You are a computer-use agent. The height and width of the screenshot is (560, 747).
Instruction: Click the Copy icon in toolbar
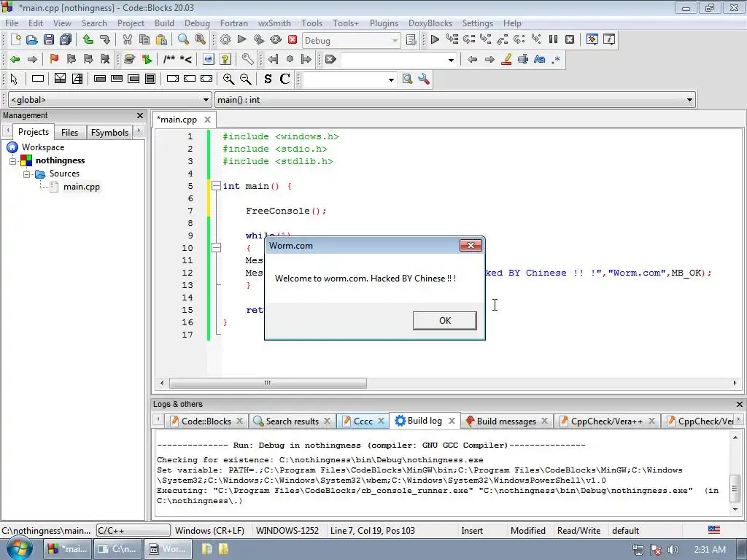point(144,39)
